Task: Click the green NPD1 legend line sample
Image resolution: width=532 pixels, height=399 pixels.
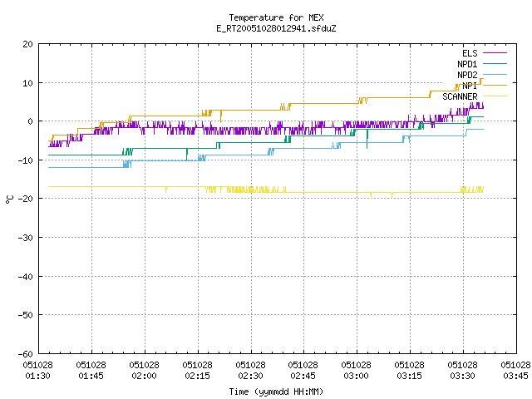Action: point(495,63)
